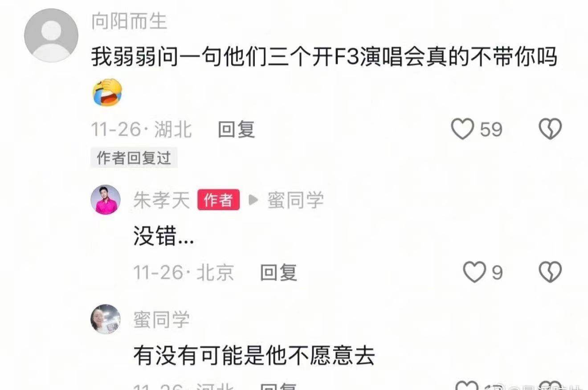Like 朱孝天's reply with 9 likes
The height and width of the screenshot is (390, 588).
click(474, 272)
